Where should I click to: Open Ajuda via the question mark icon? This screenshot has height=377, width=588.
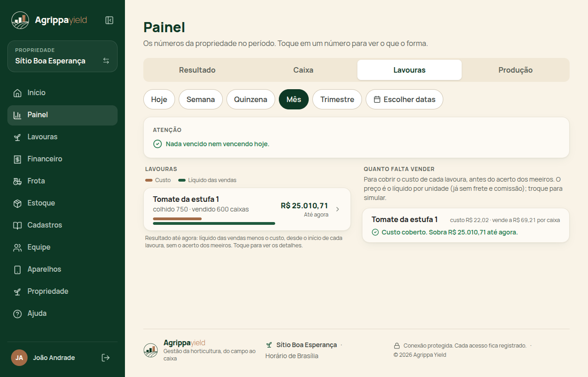[17, 314]
